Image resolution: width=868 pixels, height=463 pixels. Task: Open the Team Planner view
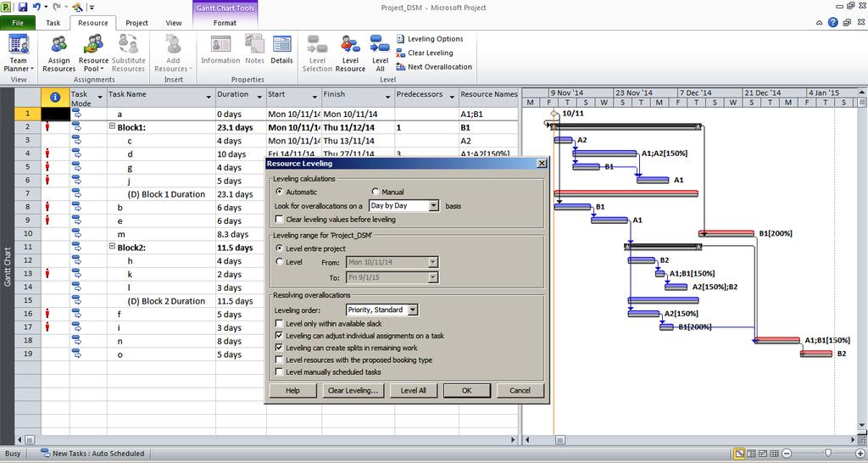point(19,53)
